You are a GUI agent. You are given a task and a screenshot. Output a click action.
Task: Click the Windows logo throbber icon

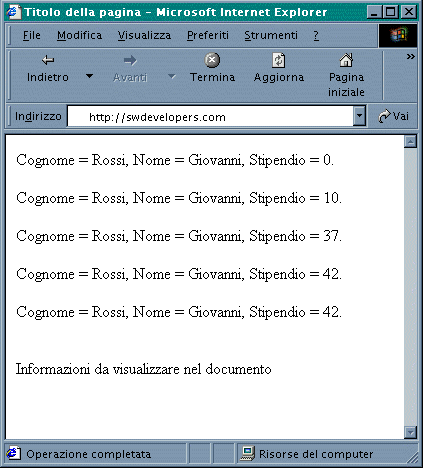tap(398, 35)
